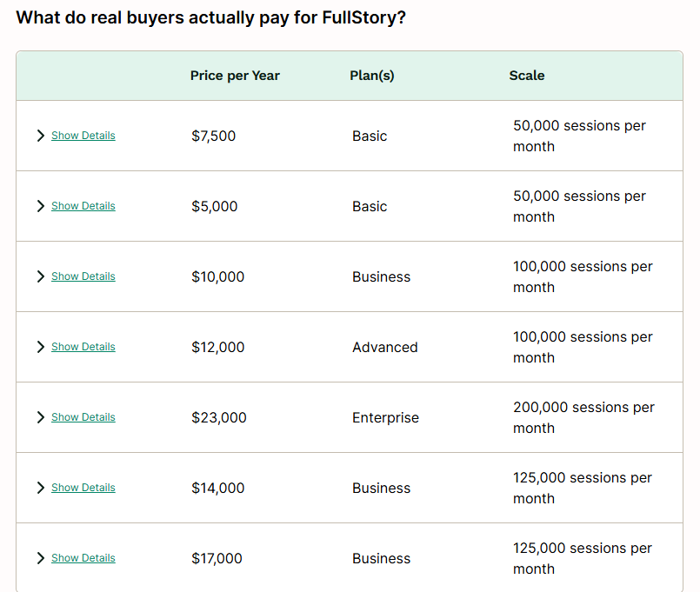Open Show Details for the $17,000 row
The height and width of the screenshot is (592, 700).
tap(83, 558)
